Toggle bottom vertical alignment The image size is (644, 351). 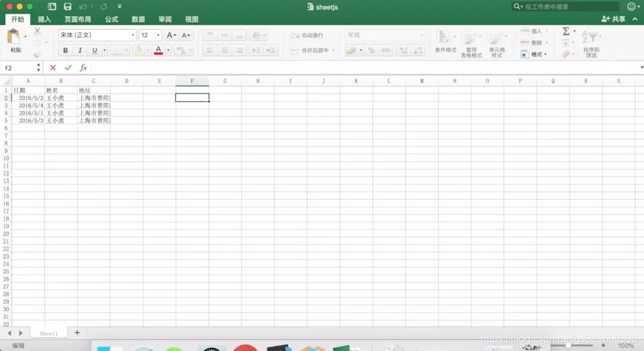(239, 35)
